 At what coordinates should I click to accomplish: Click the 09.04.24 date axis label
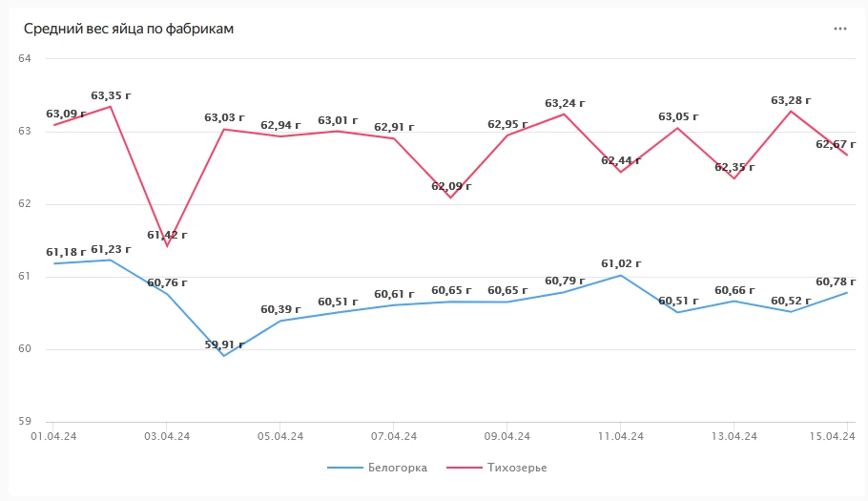[507, 436]
